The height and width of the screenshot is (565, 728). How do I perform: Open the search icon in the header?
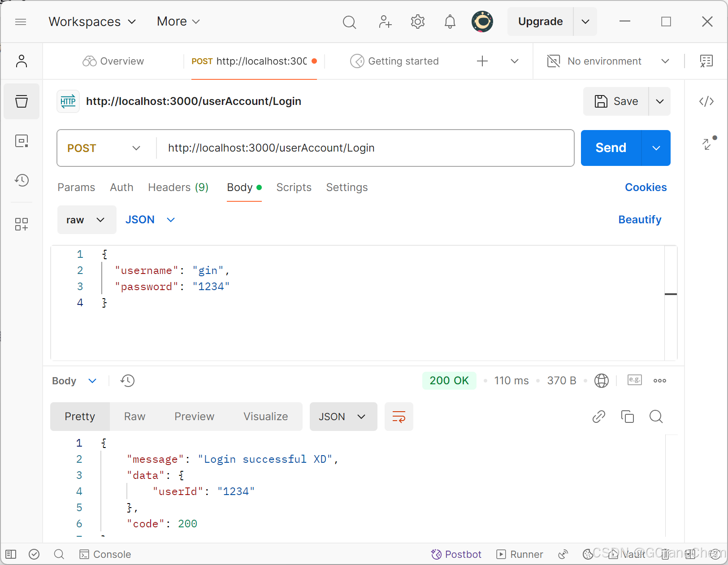pos(349,22)
